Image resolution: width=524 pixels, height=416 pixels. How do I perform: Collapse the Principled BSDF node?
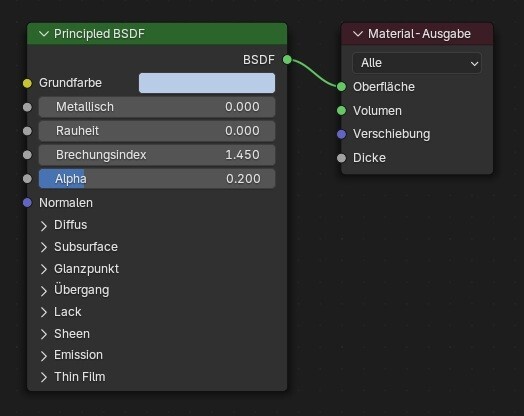(44, 34)
